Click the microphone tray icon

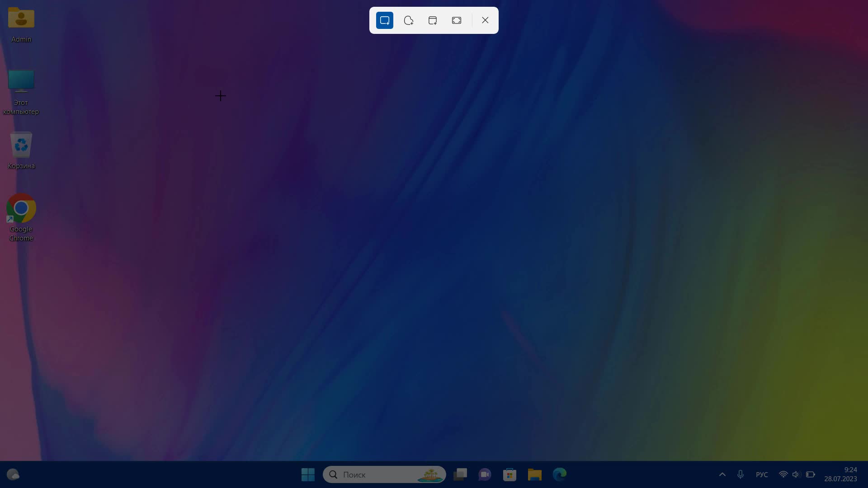pyautogui.click(x=741, y=474)
